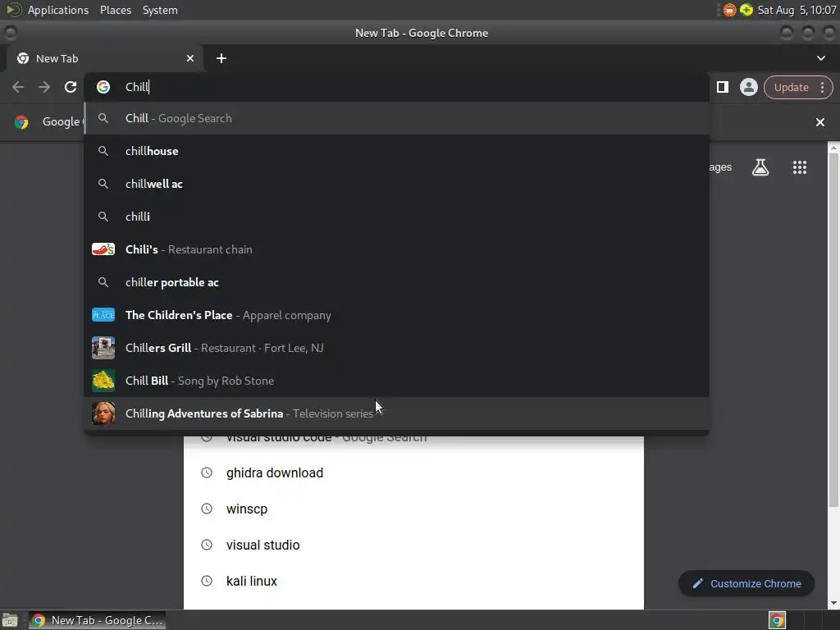Viewport: 840px width, 630px height.
Task: Reload the page with the refresh icon
Action: (x=71, y=87)
